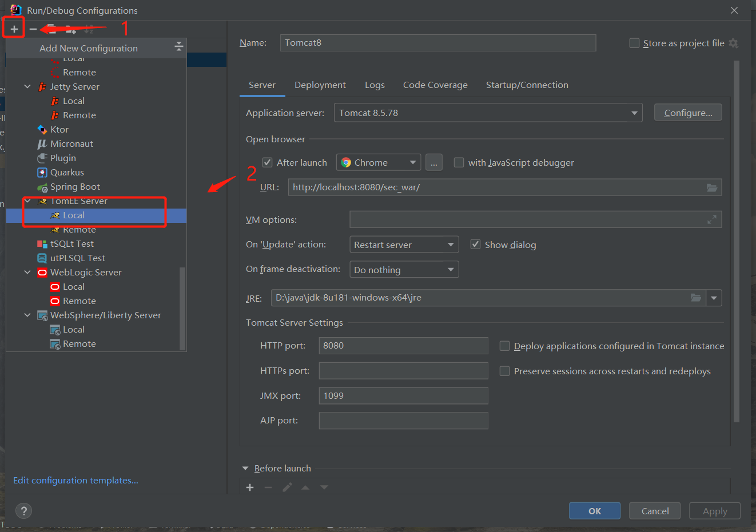Open the Chrome browser selection dropdown
Screen dimensions: 756x532
(x=379, y=162)
